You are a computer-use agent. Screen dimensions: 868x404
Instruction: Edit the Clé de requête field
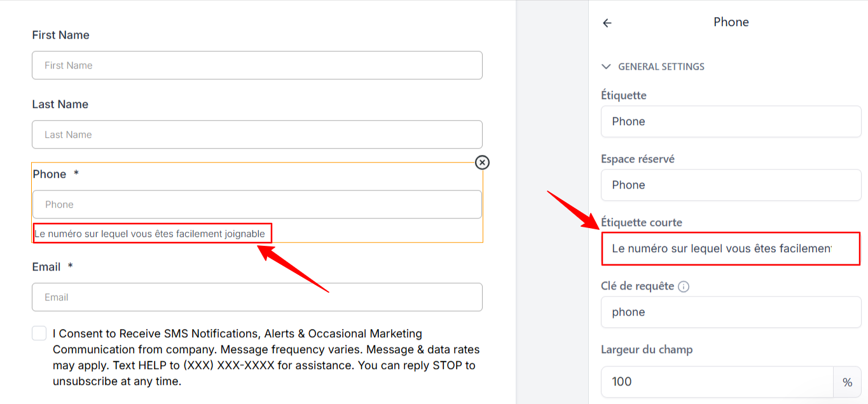731,312
